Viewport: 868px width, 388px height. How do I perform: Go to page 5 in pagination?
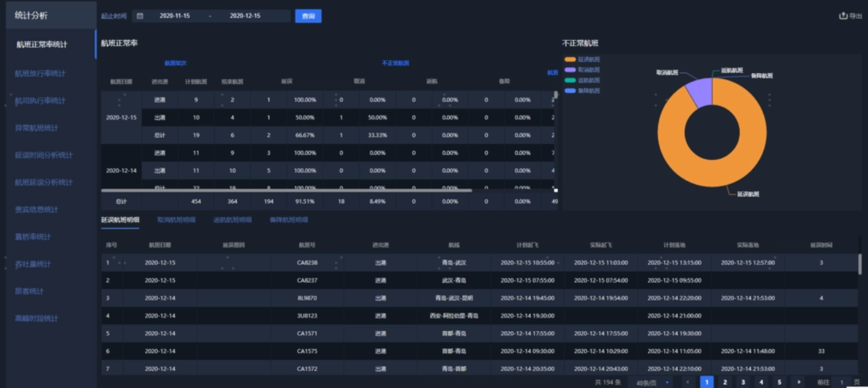point(779,382)
